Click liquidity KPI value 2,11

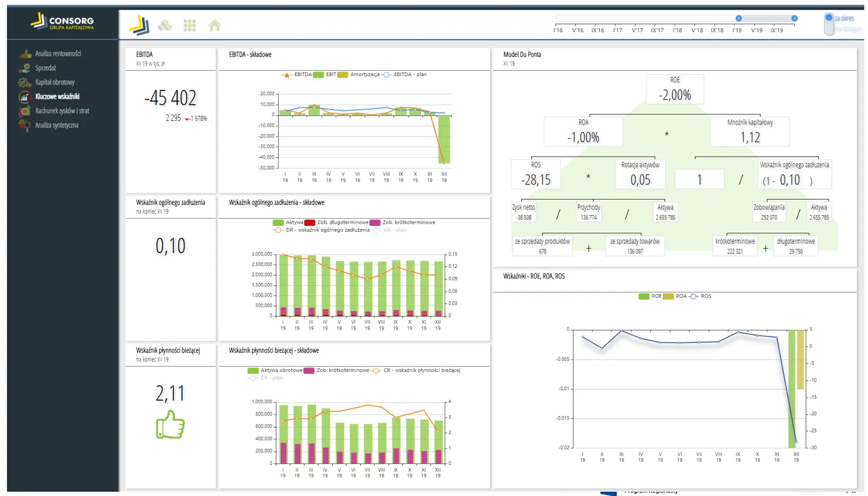pos(170,393)
